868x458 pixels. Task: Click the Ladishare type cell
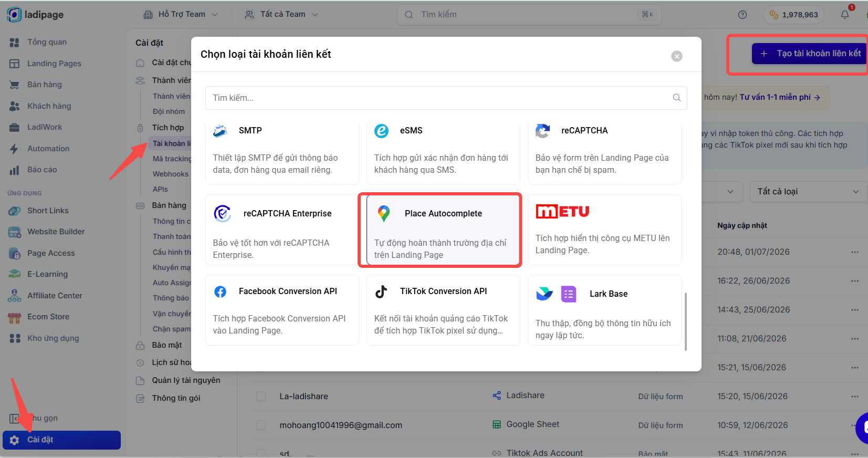coord(518,395)
